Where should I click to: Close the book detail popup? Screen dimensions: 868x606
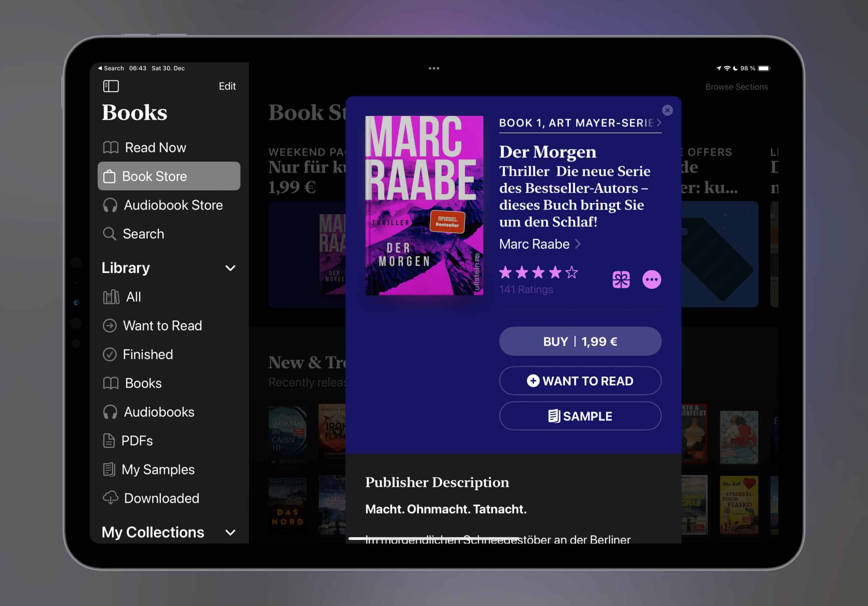pyautogui.click(x=667, y=110)
